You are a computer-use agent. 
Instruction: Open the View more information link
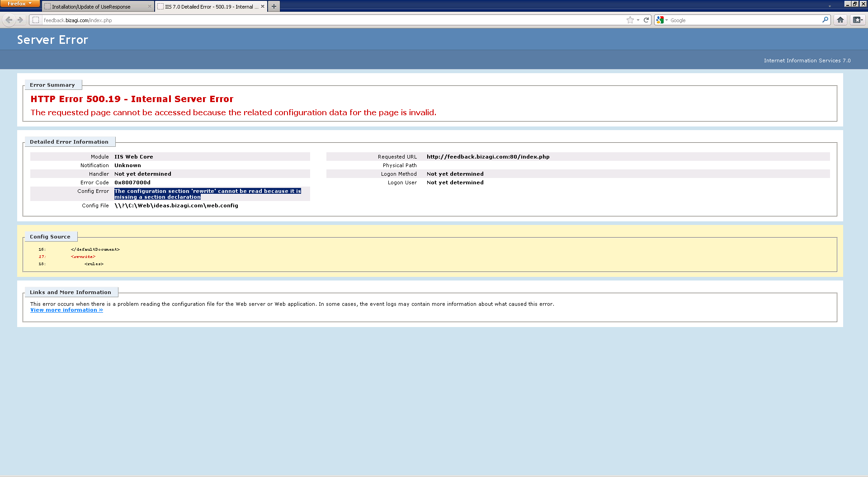pos(66,310)
